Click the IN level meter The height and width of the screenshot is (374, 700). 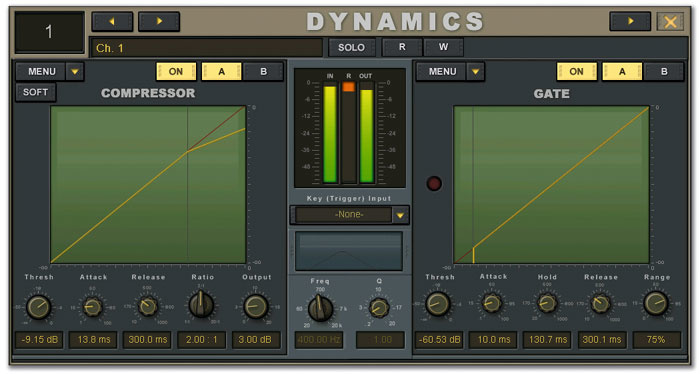[x=330, y=132]
